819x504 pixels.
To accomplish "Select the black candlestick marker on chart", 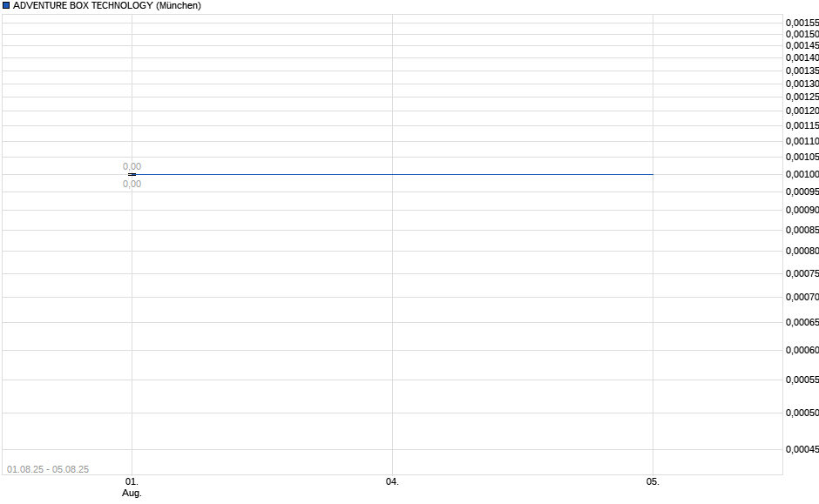I will [x=132, y=175].
